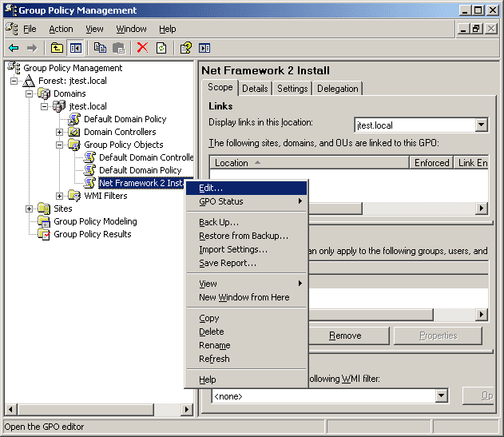The image size is (504, 437).
Task: Choose Copy from the context menu
Action: click(x=246, y=318)
